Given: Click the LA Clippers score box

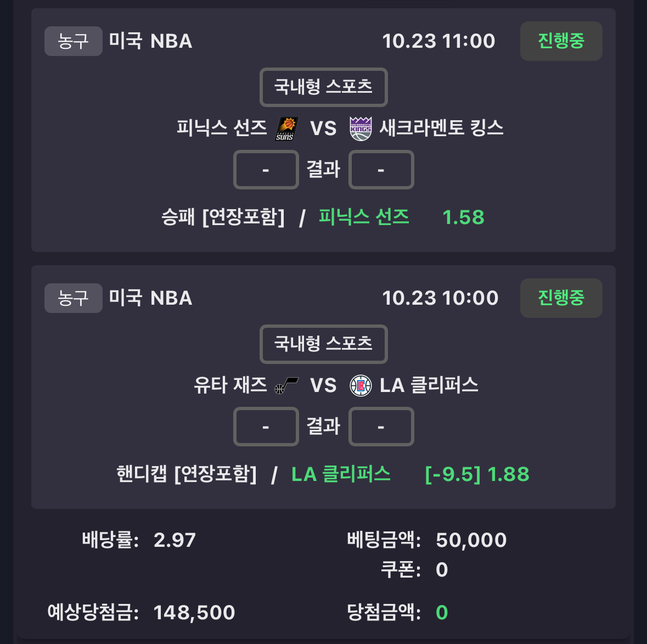Looking at the screenshot, I should point(381,427).
